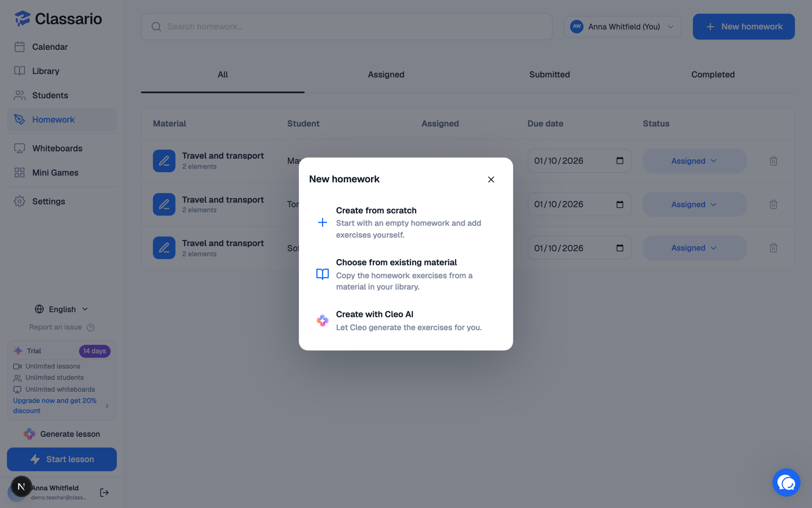Screen dimensions: 812x508
Task: Click the Due date column header
Action: [545, 124]
